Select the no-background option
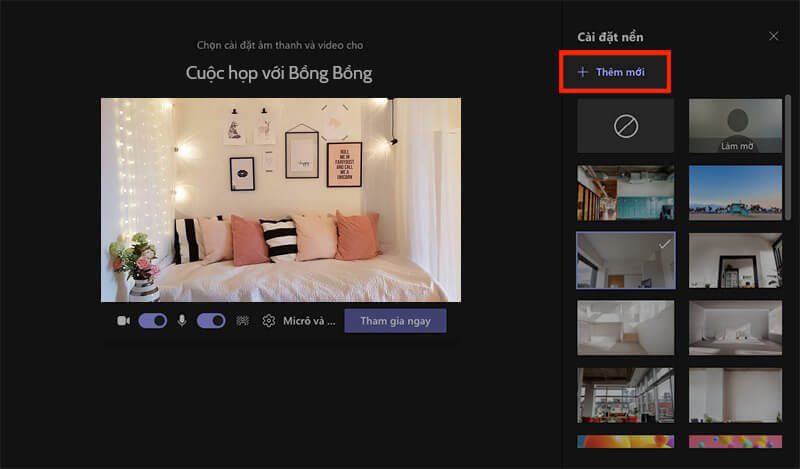Viewport: 800px width, 469px height. (626, 126)
